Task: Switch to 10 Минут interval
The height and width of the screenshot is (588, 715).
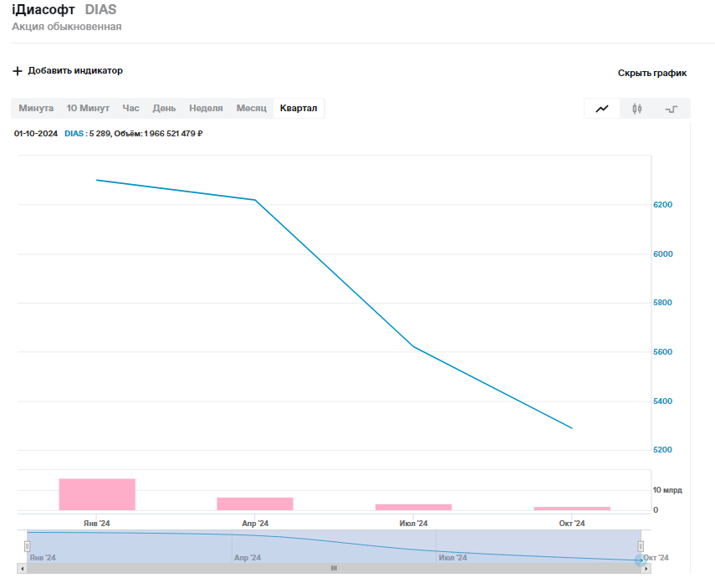Action: 88,108
